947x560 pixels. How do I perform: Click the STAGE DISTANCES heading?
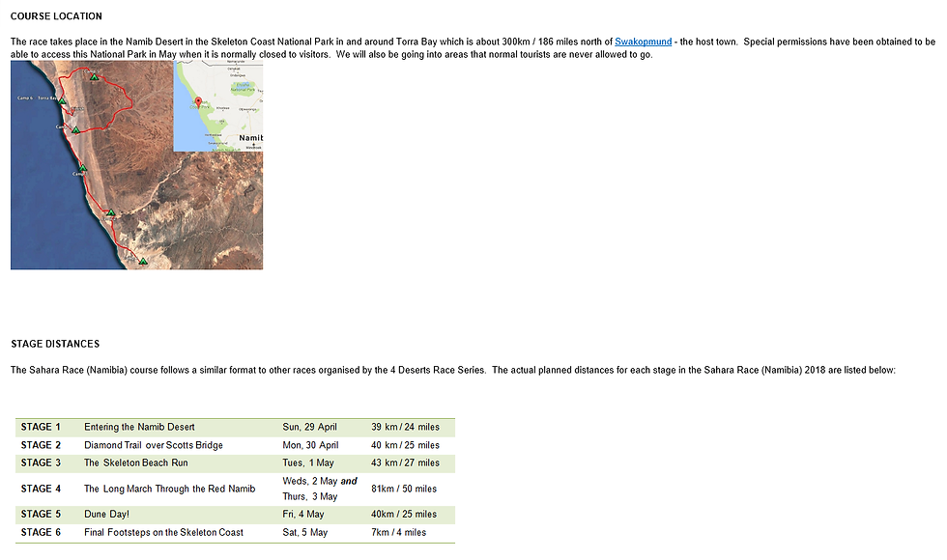[55, 344]
